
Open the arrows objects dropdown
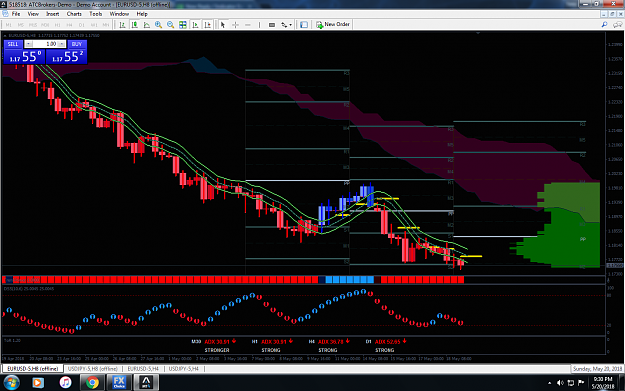click(286, 25)
